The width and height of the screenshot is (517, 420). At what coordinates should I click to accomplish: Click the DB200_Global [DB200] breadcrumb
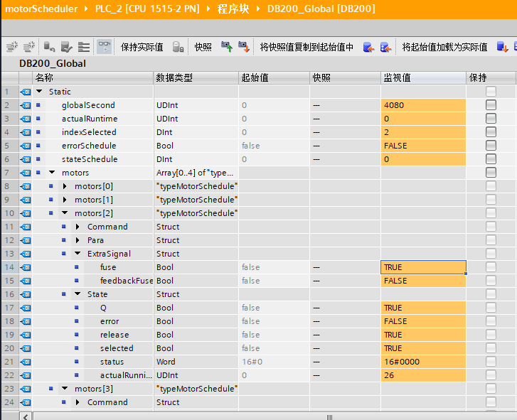(x=321, y=9)
